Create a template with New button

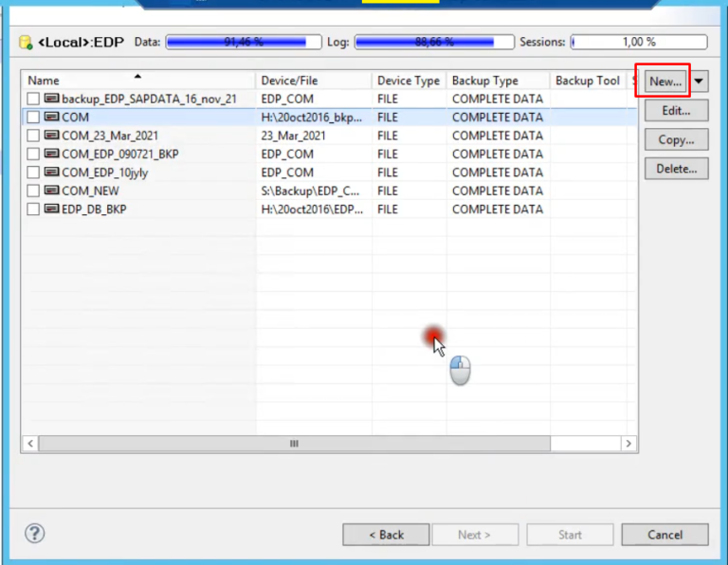665,82
